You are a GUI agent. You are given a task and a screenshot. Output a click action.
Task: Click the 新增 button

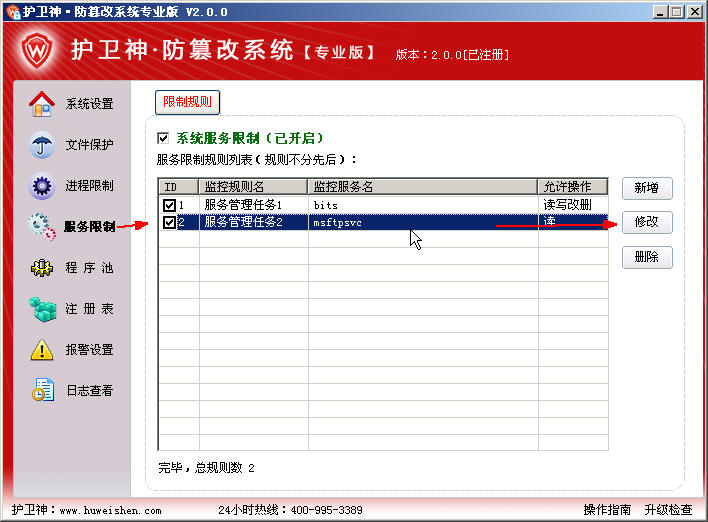647,188
